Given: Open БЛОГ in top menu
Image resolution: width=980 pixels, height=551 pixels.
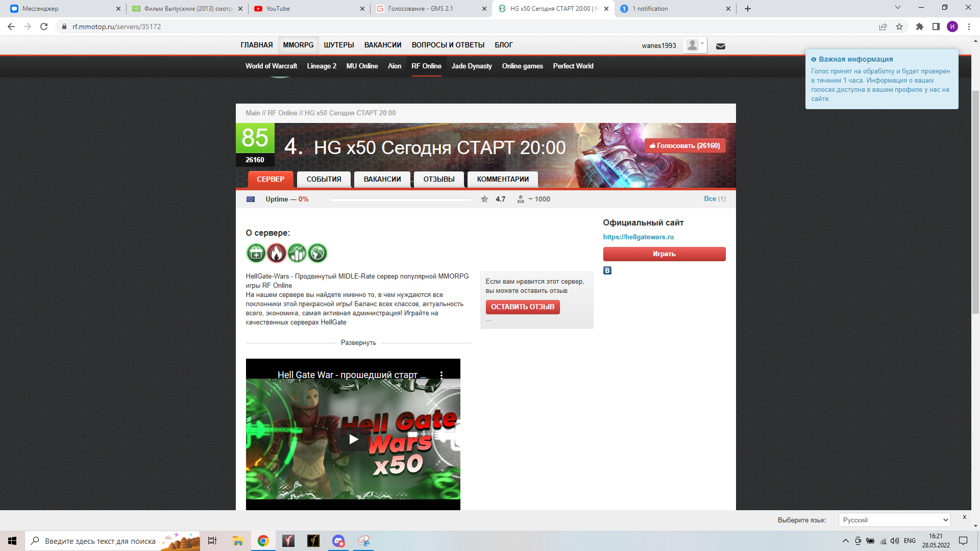Looking at the screenshot, I should [x=503, y=45].
